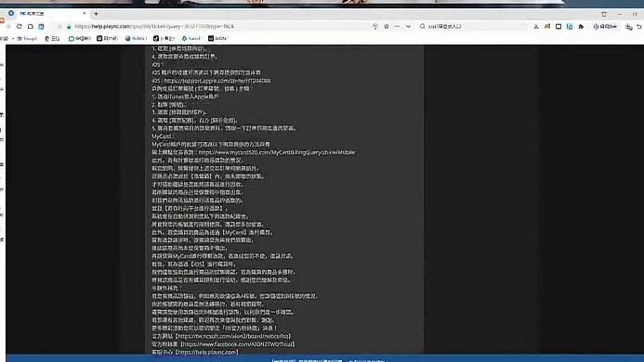This screenshot has width=644, height=362.
Task: Click the address bar URL help.plaync.com
Action: pos(154,26)
